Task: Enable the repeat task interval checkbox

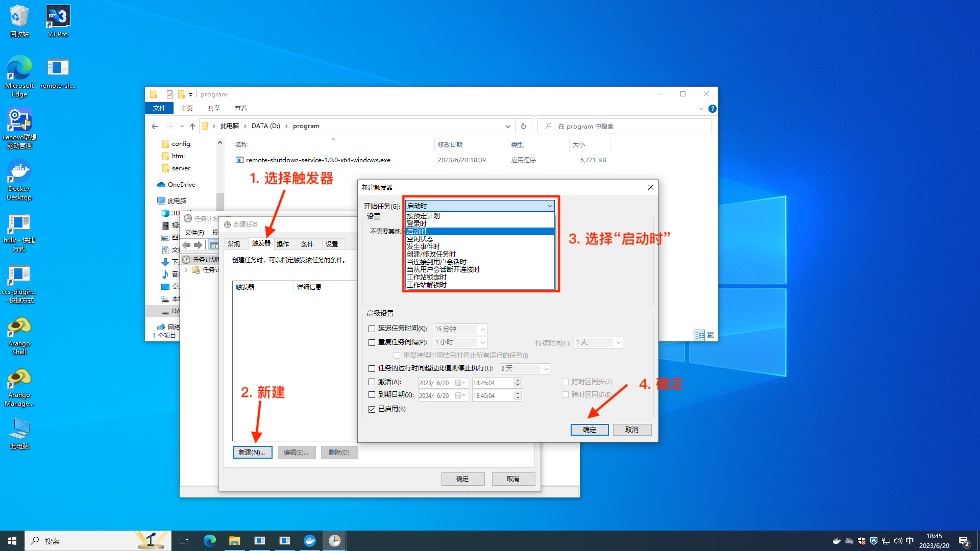Action: [372, 343]
